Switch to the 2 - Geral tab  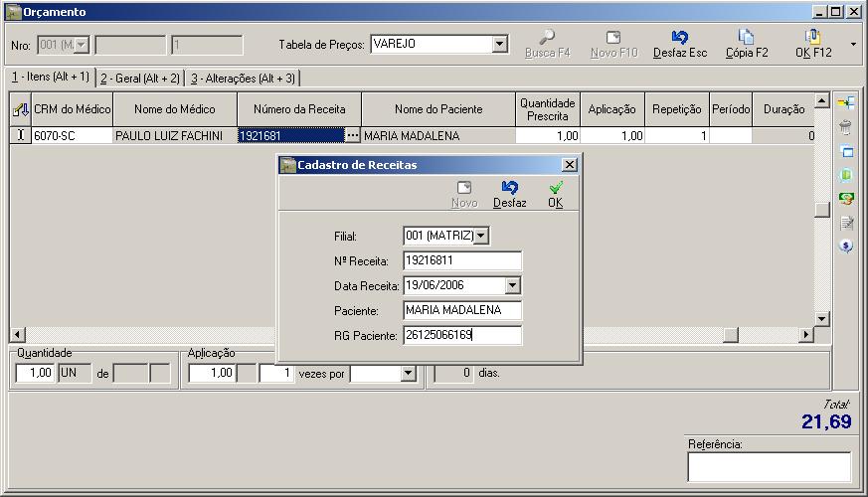pyautogui.click(x=140, y=79)
